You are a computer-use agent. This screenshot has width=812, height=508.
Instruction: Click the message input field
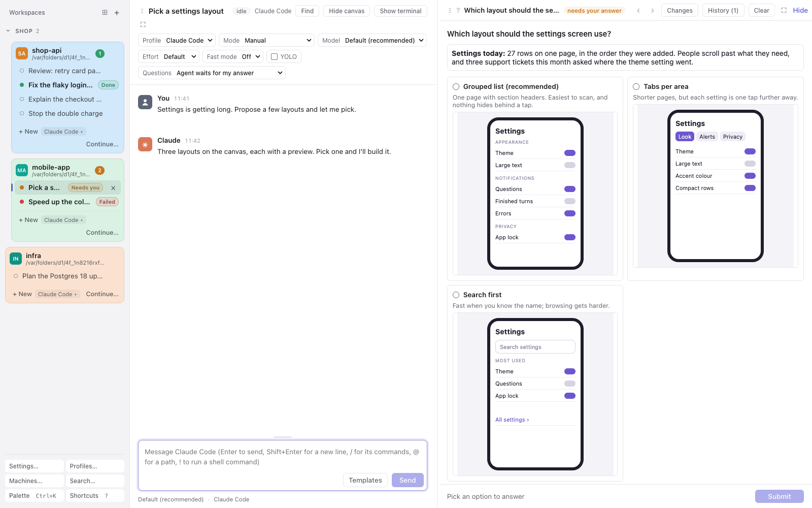pos(282,457)
